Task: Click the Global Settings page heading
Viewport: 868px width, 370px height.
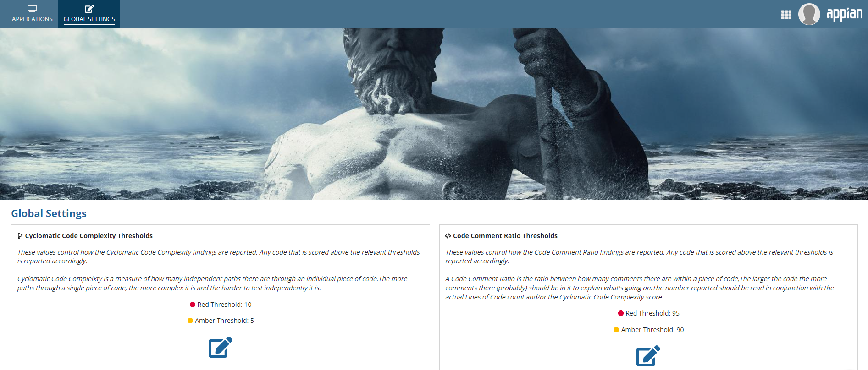Action: pyautogui.click(x=49, y=213)
